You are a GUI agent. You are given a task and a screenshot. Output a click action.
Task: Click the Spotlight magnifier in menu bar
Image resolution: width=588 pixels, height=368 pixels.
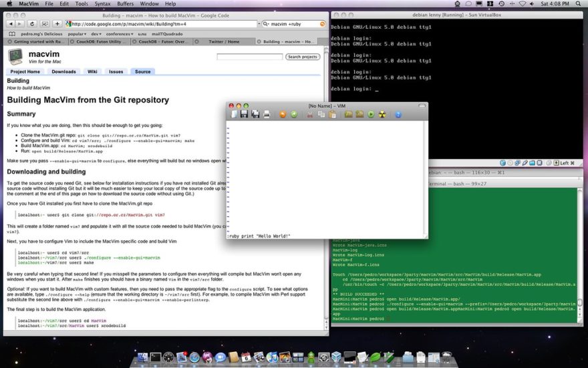578,4
